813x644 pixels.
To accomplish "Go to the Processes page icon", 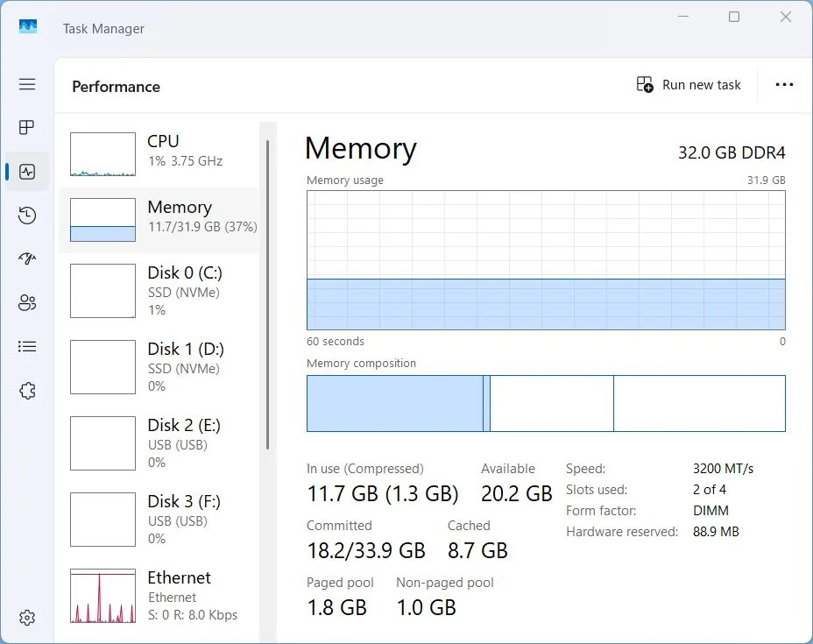I will click(x=27, y=127).
